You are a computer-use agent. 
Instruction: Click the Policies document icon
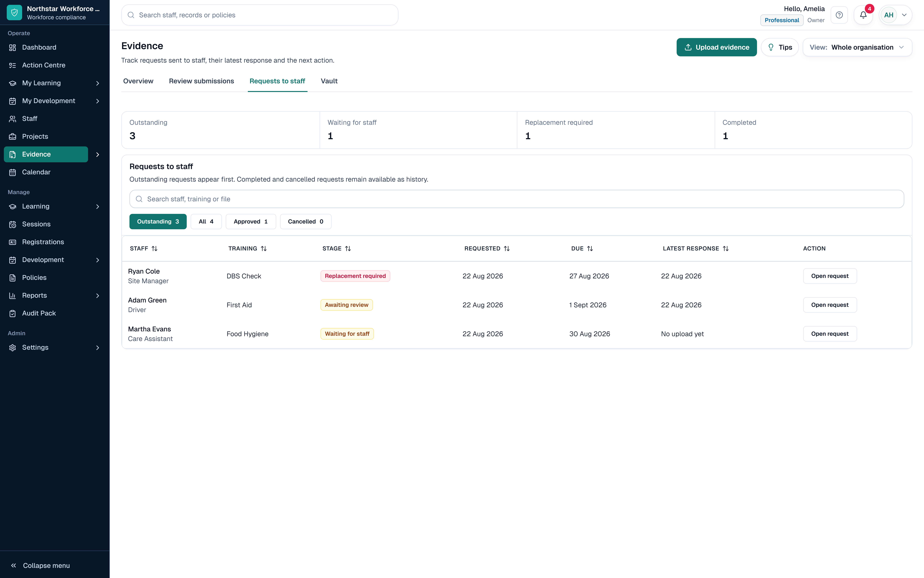coord(13,278)
